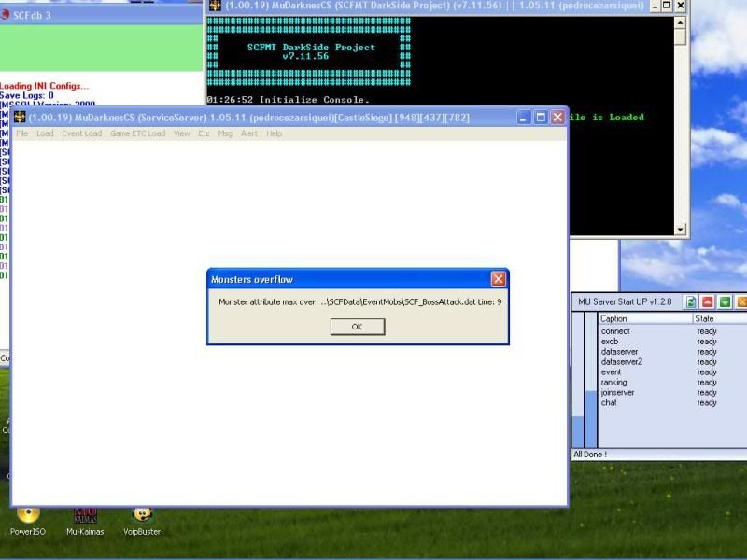
Task: Click the Caption column header
Action: click(644, 319)
